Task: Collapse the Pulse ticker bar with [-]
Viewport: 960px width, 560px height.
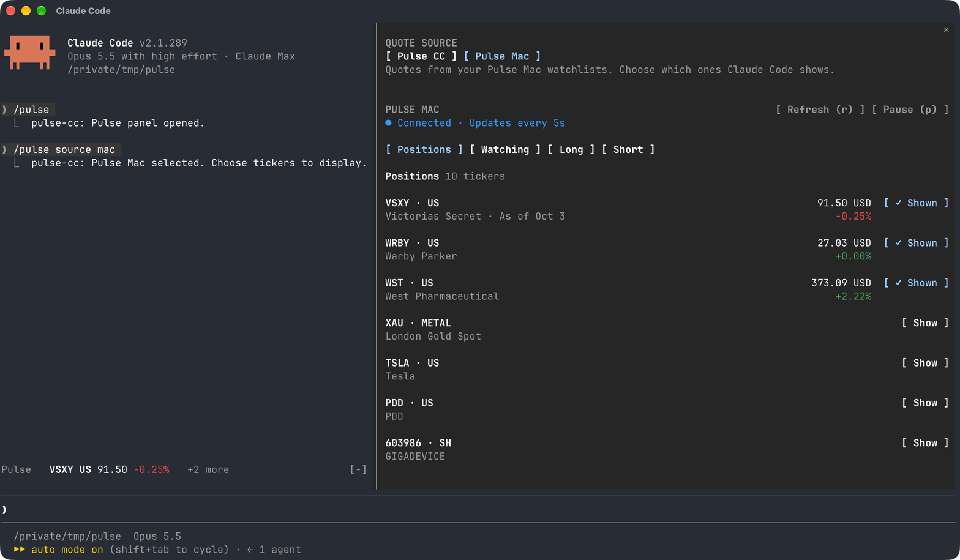Action: [358, 469]
